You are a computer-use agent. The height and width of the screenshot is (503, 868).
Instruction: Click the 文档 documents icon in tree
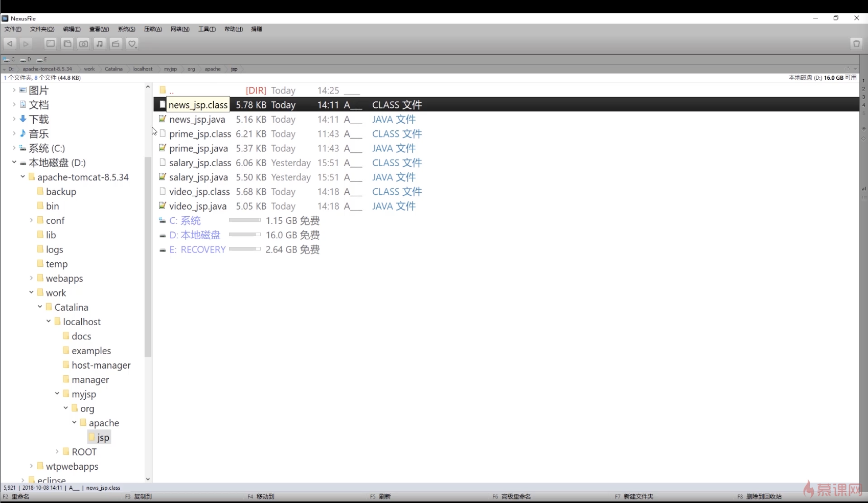(23, 104)
